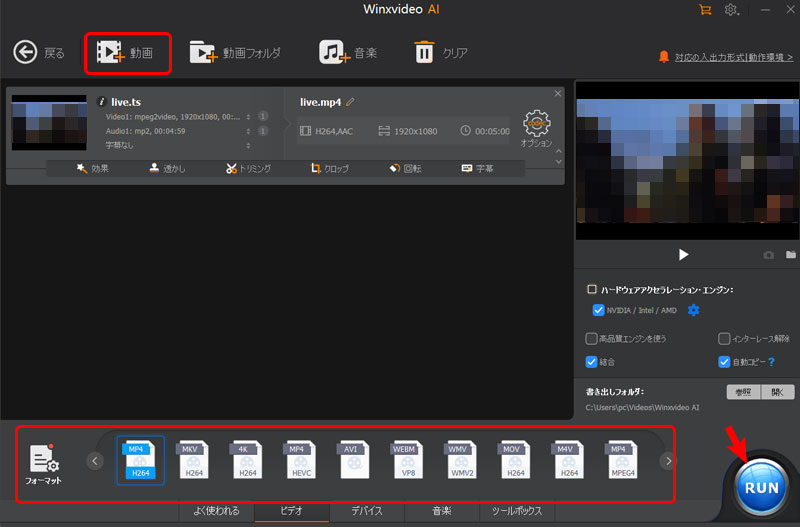Open the 回転 rotate tool
The width and height of the screenshot is (800, 527).
tap(405, 168)
